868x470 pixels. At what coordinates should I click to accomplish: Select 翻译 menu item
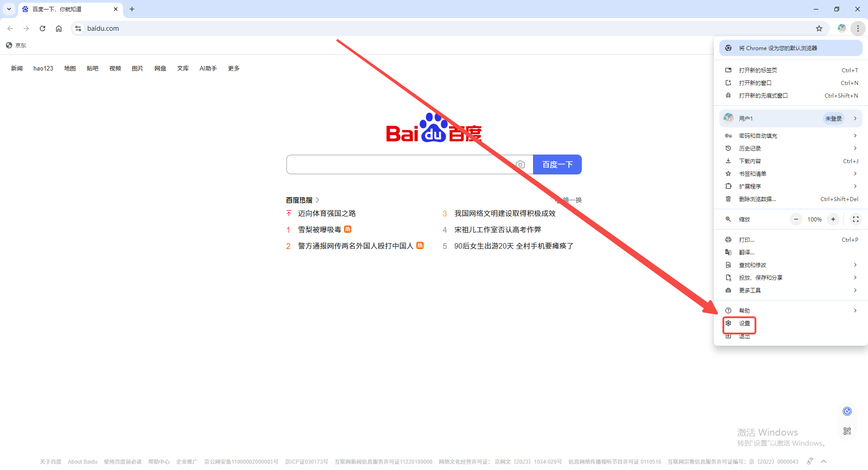[x=791, y=252]
